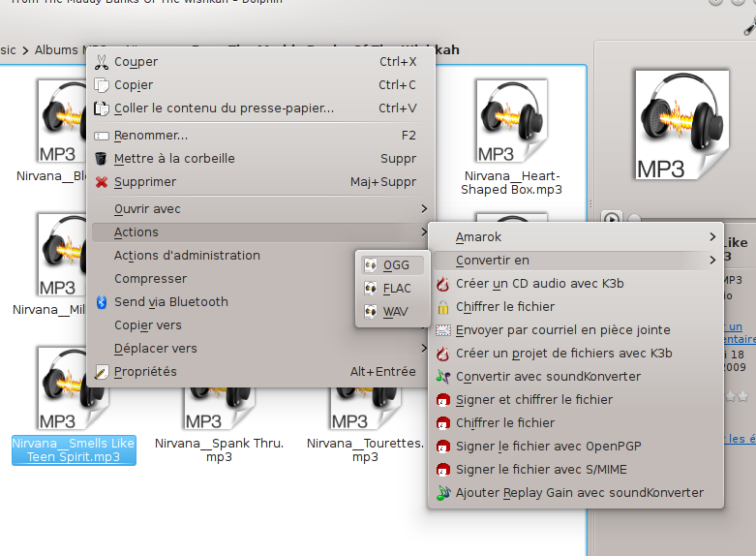Screen dimensions: 756x556
Task: Click the padlock icon for Chiffrer le fichier
Action: (443, 307)
